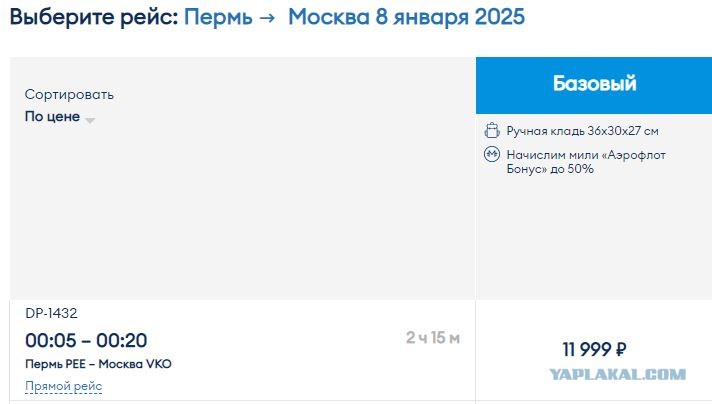The image size is (712, 404).
Task: Click the YAPLAKAL.COM watermark
Action: pos(618,374)
